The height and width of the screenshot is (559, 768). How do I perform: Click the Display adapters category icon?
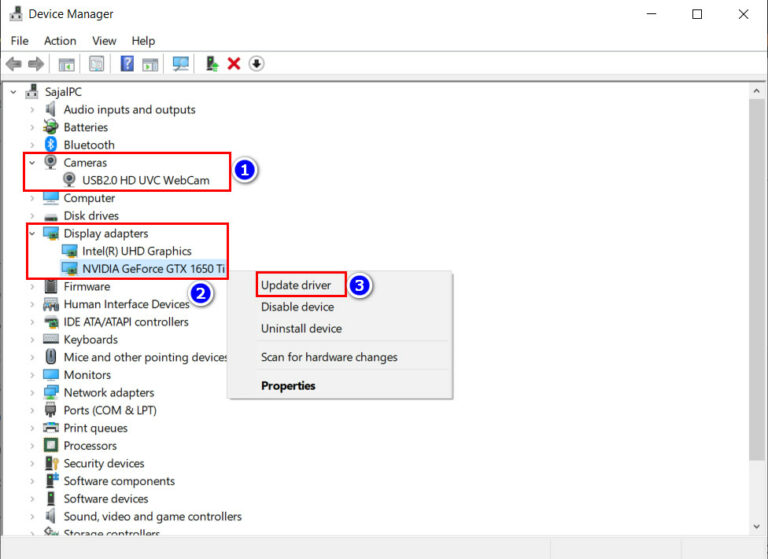click(x=51, y=233)
